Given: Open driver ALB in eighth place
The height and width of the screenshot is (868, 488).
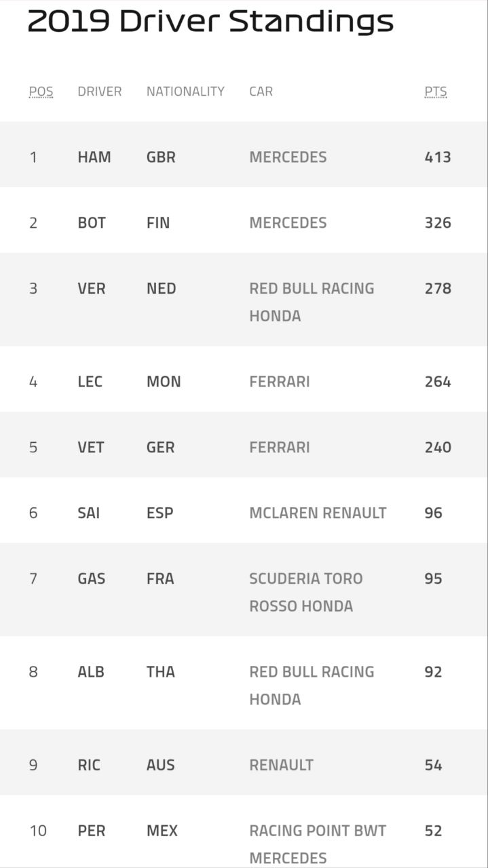Looking at the screenshot, I should tap(91, 672).
